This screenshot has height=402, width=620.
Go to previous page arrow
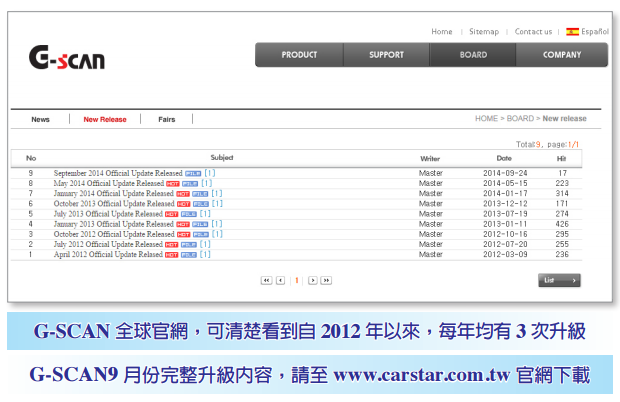(280, 280)
